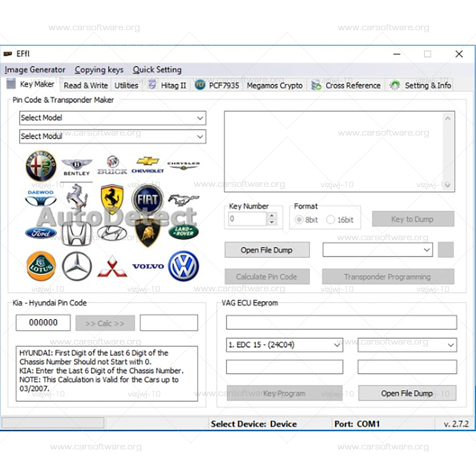Screen dimensions: 476x476
Task: Click the Kia-Hyundai result field
Action: coord(169,322)
